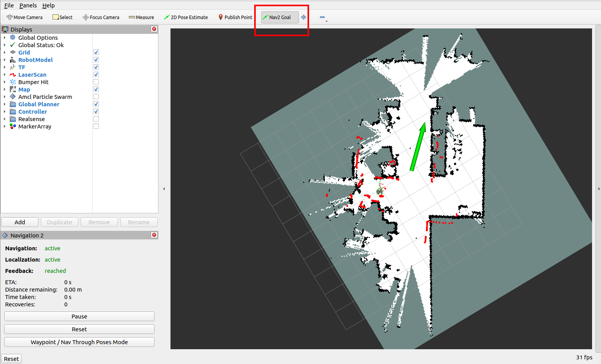Click the right-edge panel arrow handle
The image size is (601, 364).
[599, 189]
